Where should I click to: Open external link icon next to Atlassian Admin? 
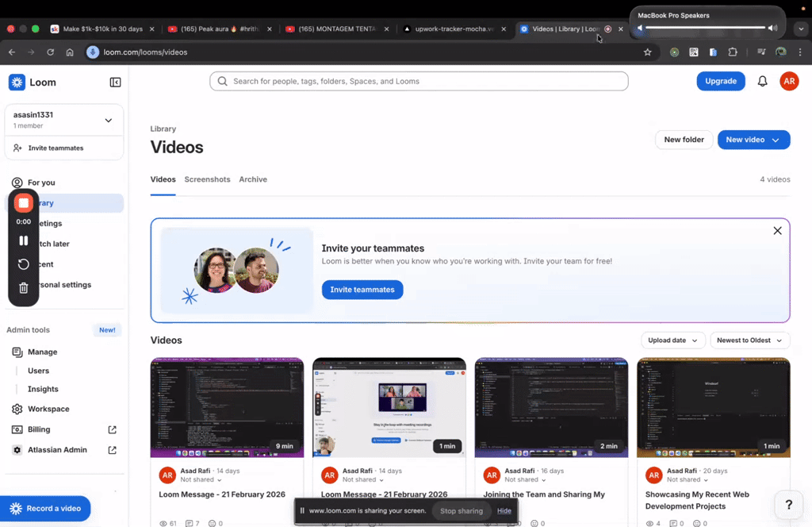112,450
